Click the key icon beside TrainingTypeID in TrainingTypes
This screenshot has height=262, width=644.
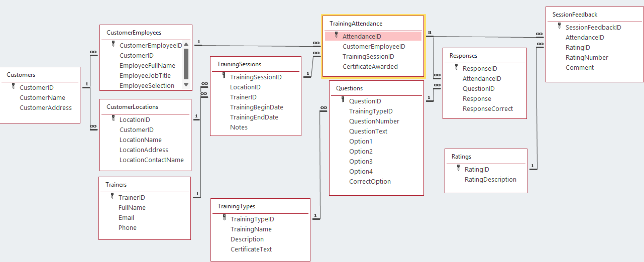(x=225, y=218)
